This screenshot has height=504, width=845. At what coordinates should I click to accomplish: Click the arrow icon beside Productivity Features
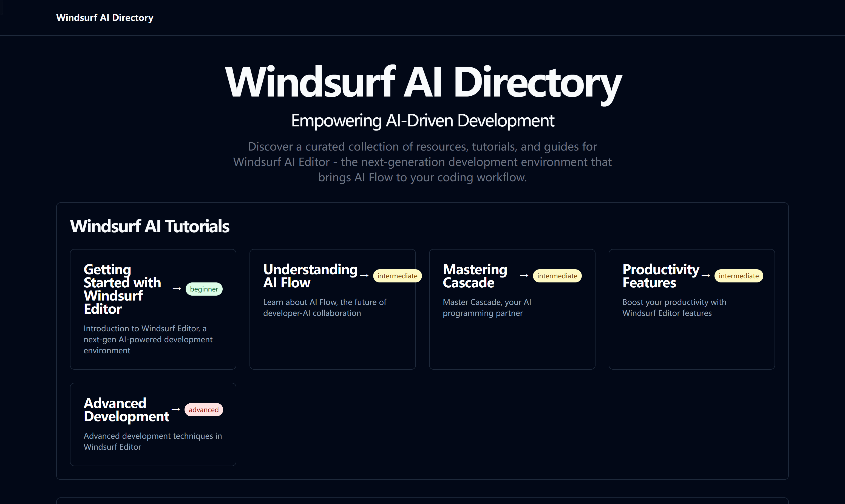pos(706,275)
